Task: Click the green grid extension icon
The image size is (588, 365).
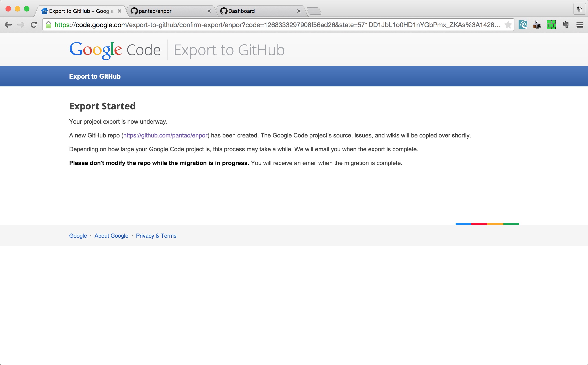Action: coord(551,25)
